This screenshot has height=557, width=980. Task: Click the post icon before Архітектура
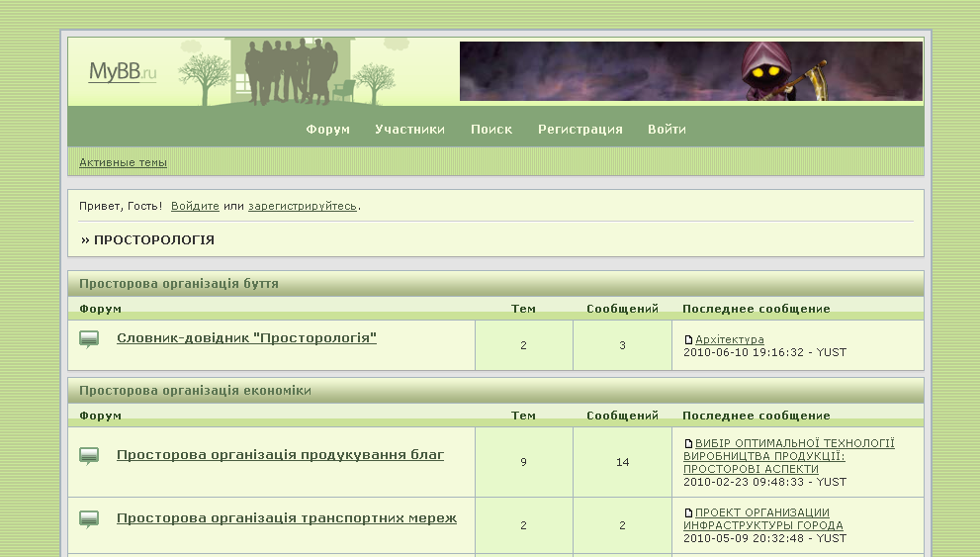click(x=688, y=340)
